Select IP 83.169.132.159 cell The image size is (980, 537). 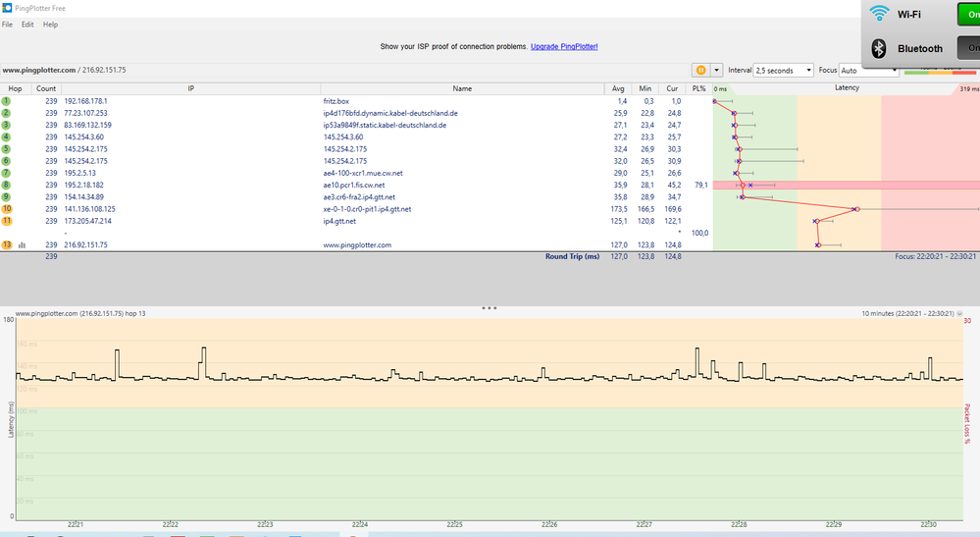87,125
